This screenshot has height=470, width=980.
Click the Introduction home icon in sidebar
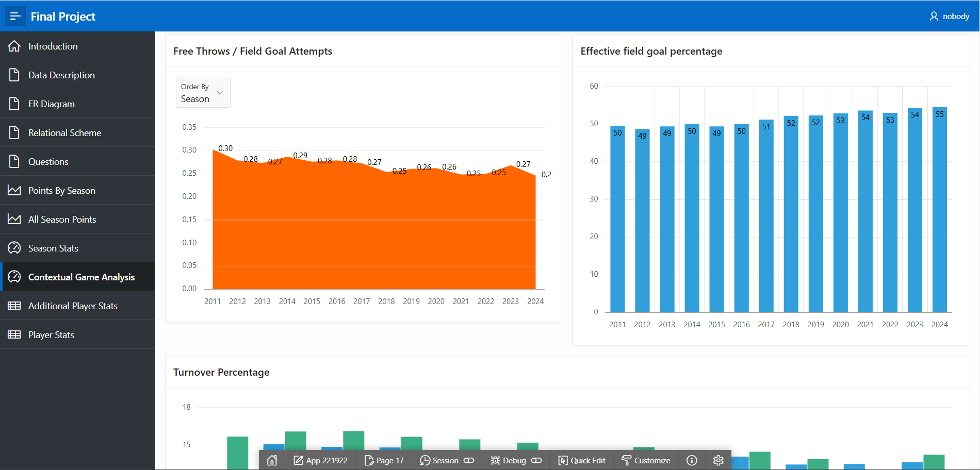(x=14, y=46)
